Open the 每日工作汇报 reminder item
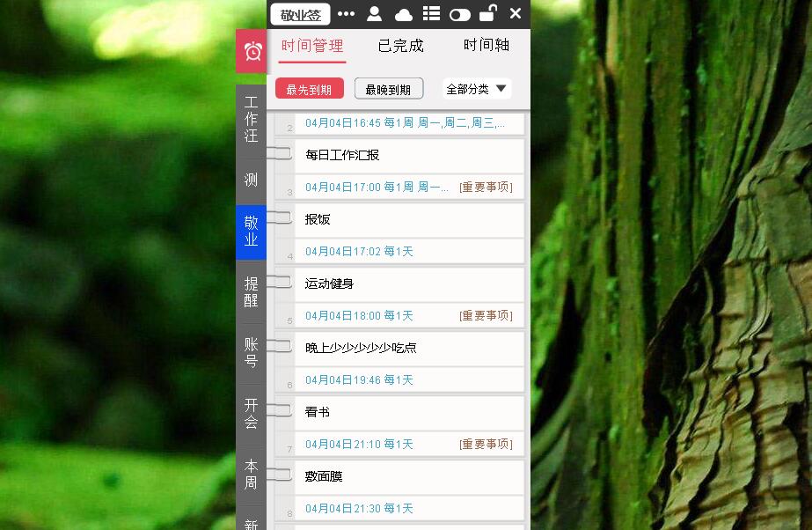The width and height of the screenshot is (812, 530). [410, 156]
